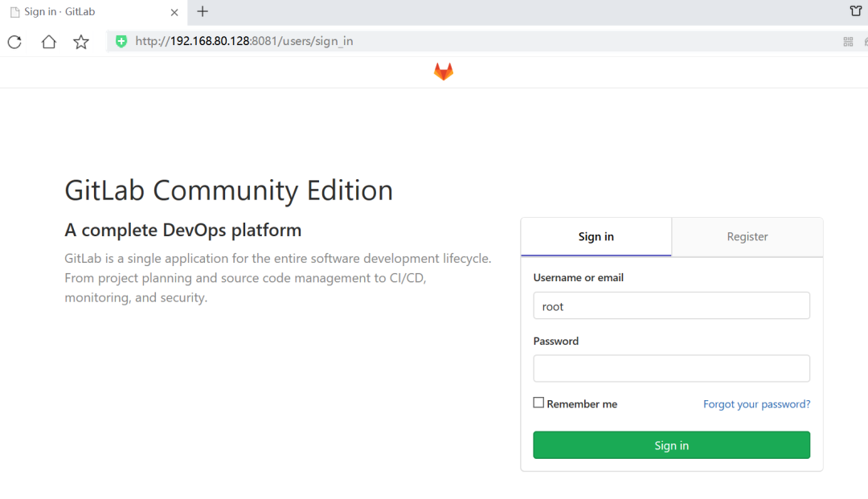
Task: Open the Forgot your password link
Action: (x=757, y=404)
